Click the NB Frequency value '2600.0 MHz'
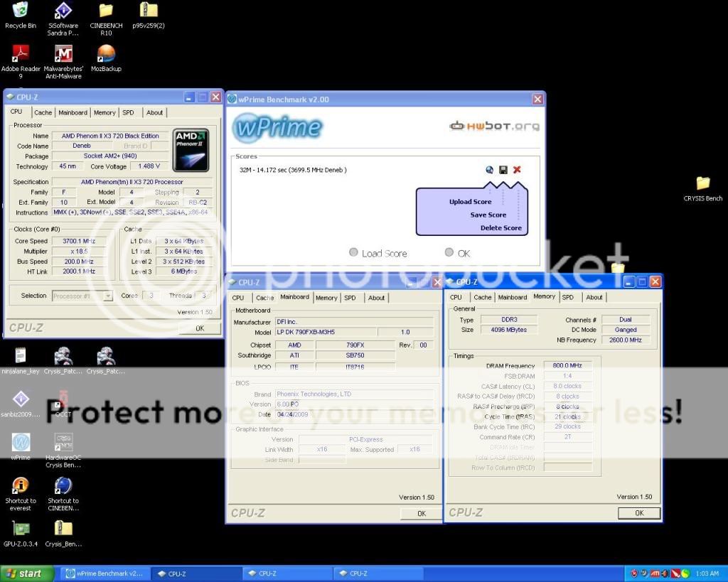The width and height of the screenshot is (728, 582). click(x=626, y=340)
